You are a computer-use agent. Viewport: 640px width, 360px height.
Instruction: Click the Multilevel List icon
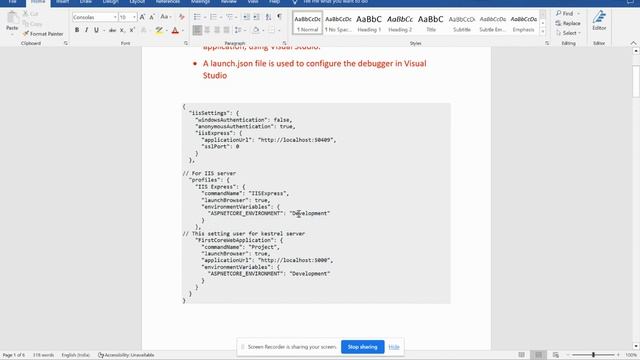(x=229, y=17)
